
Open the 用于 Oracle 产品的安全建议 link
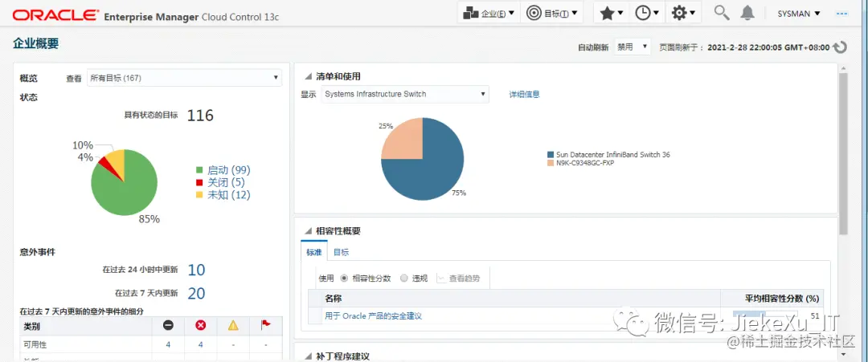(373, 316)
